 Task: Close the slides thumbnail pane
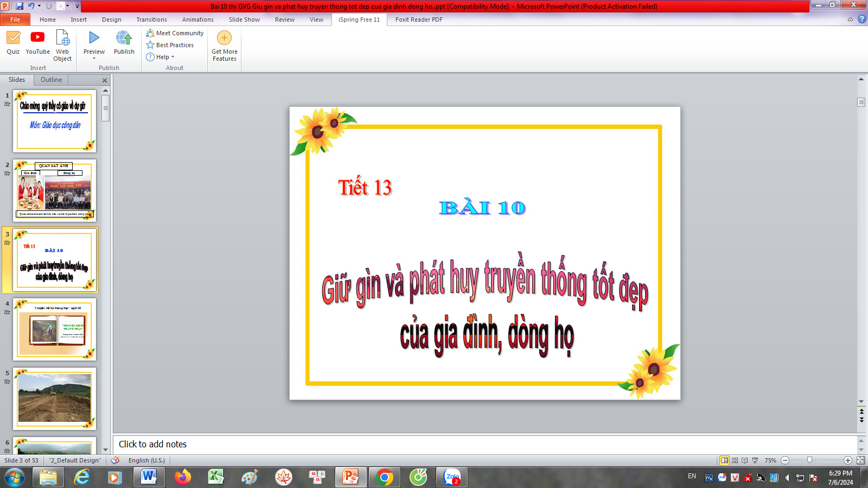105,80
